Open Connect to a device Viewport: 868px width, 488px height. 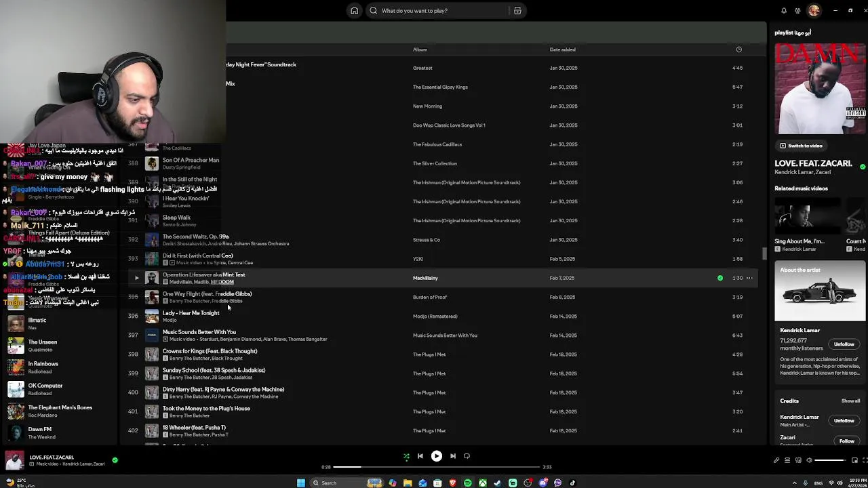pyautogui.click(x=798, y=460)
